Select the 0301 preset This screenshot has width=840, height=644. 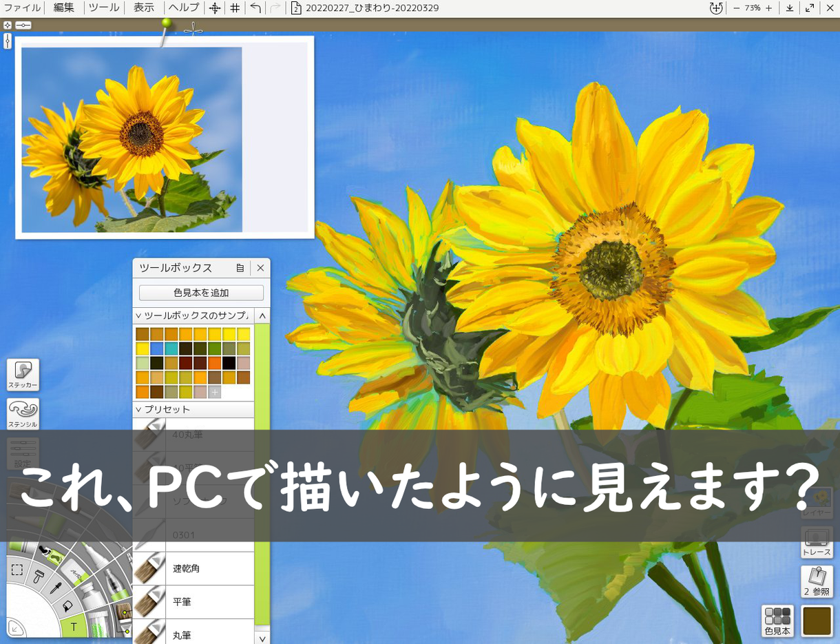[x=193, y=534]
